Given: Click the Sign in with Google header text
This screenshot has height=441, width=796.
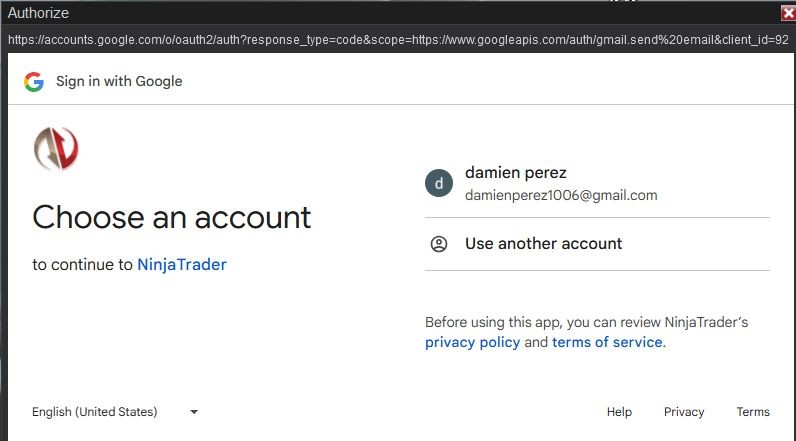Looking at the screenshot, I should [x=119, y=82].
